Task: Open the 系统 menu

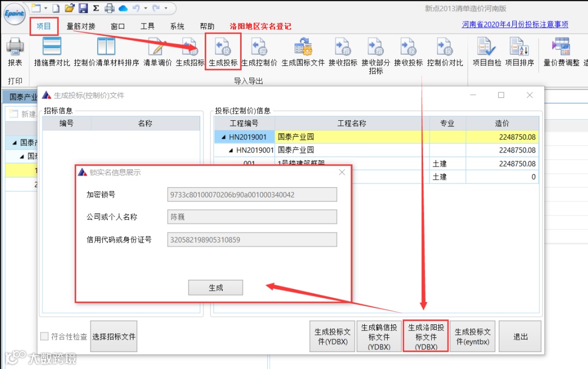Action: 177,26
